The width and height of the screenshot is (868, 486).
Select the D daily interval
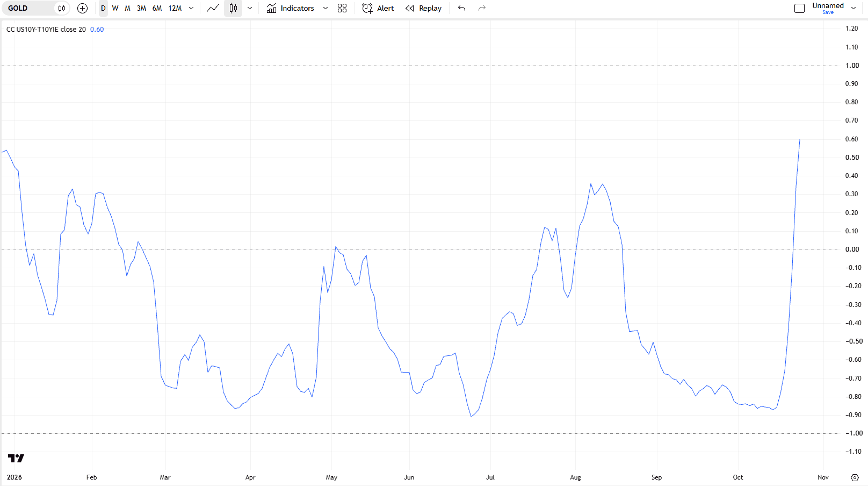click(103, 8)
